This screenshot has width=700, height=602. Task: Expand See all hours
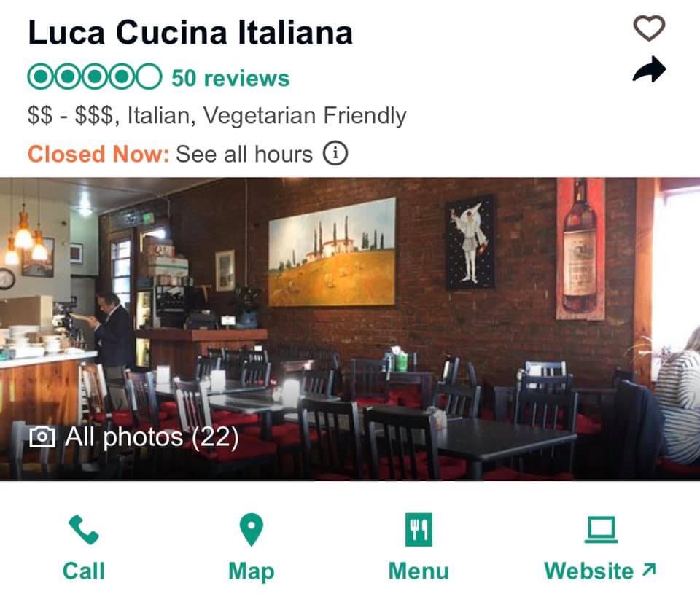coord(244,155)
